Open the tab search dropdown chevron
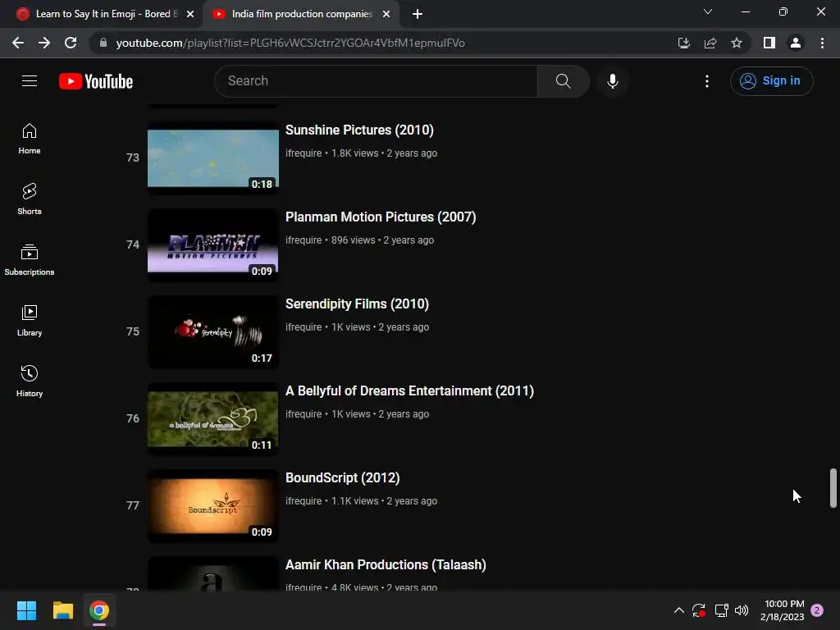The height and width of the screenshot is (630, 840). coord(708,11)
